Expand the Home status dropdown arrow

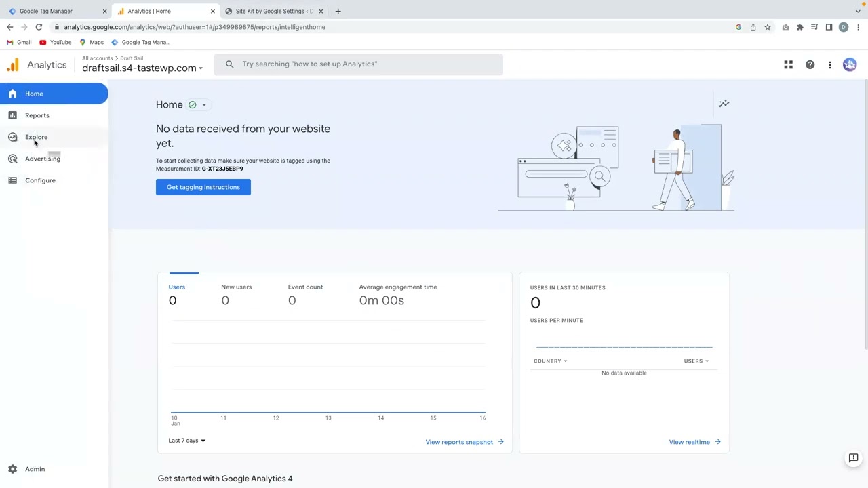coord(203,105)
